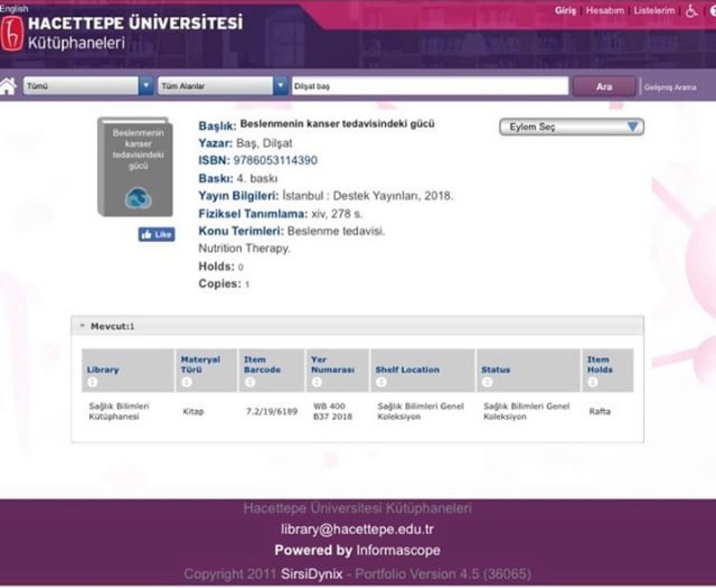Click the Hacettepe University logo
716x588 pixels.
pyautogui.click(x=12, y=33)
